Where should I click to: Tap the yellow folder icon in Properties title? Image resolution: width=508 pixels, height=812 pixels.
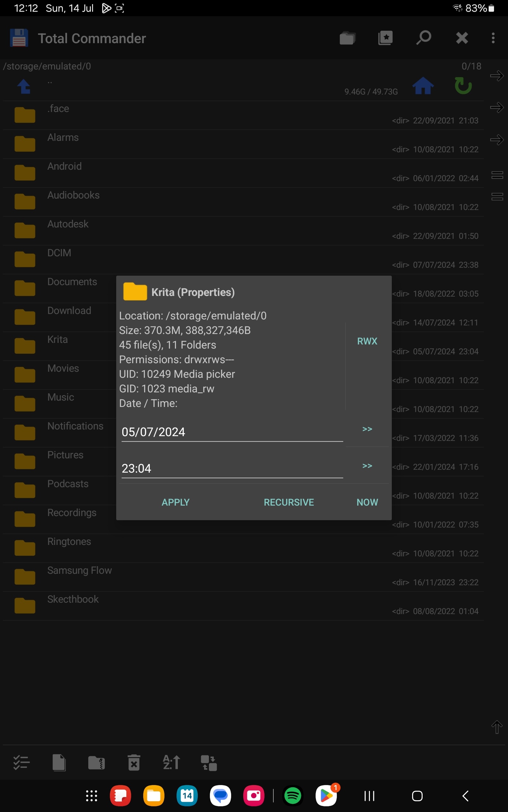[x=135, y=291]
